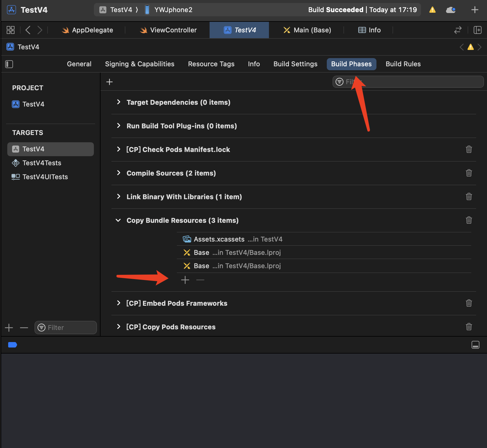The width and height of the screenshot is (487, 448).
Task: Toggle the debug area panel
Action: tap(475, 345)
